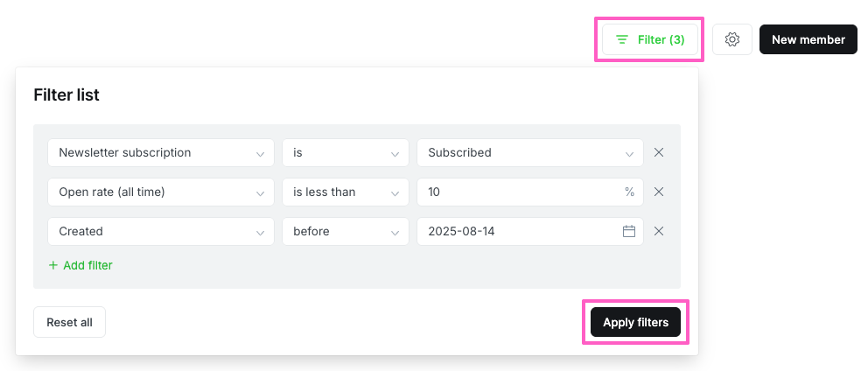The width and height of the screenshot is (868, 371).
Task: Open the Open rate (all time) dropdown
Action: [x=161, y=192]
